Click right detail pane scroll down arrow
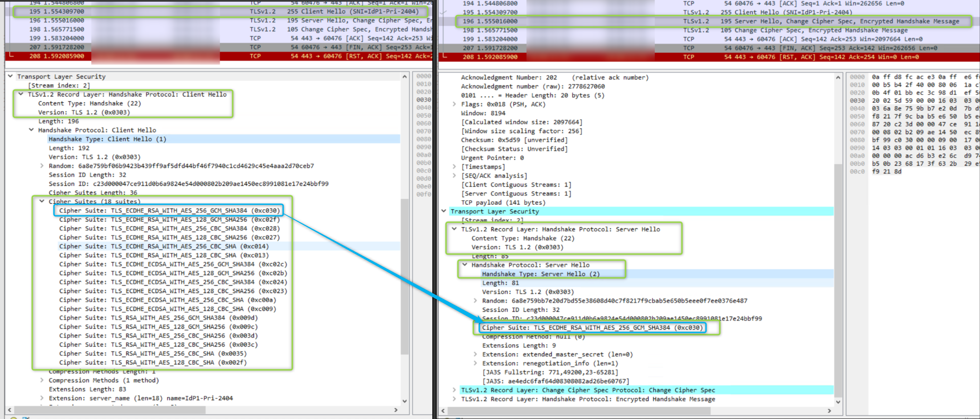This screenshot has width=980, height=419. coord(838,402)
